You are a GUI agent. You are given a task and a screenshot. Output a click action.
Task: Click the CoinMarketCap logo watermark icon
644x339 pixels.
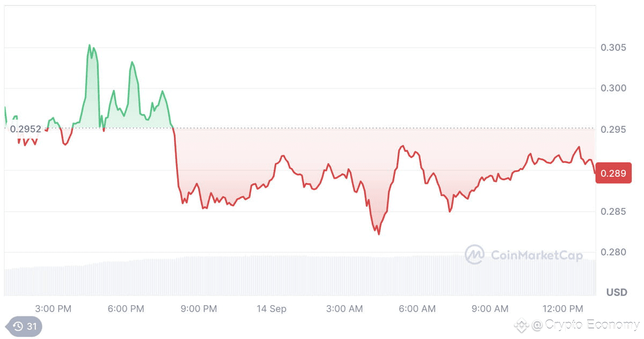coord(474,255)
